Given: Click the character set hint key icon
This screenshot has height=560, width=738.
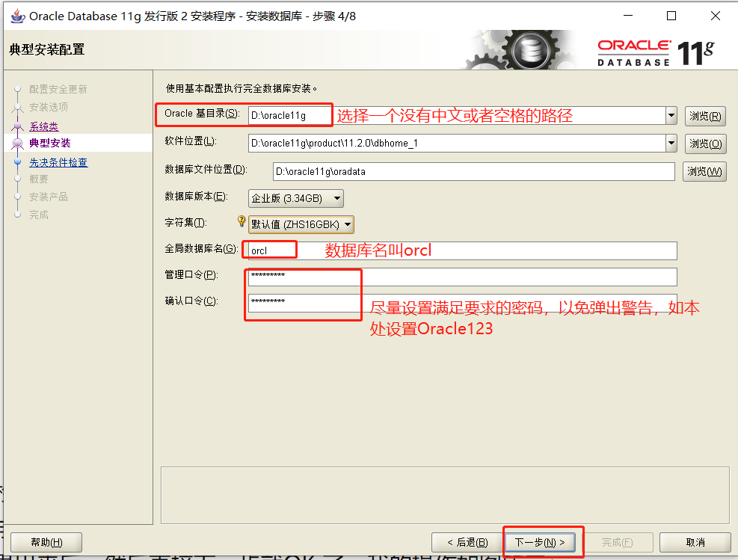Looking at the screenshot, I should tap(241, 221).
